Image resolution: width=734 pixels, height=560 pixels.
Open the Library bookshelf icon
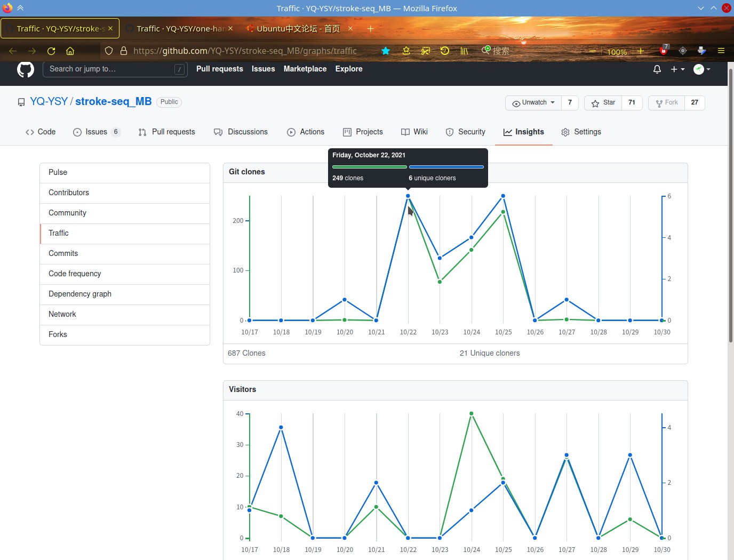(x=464, y=51)
